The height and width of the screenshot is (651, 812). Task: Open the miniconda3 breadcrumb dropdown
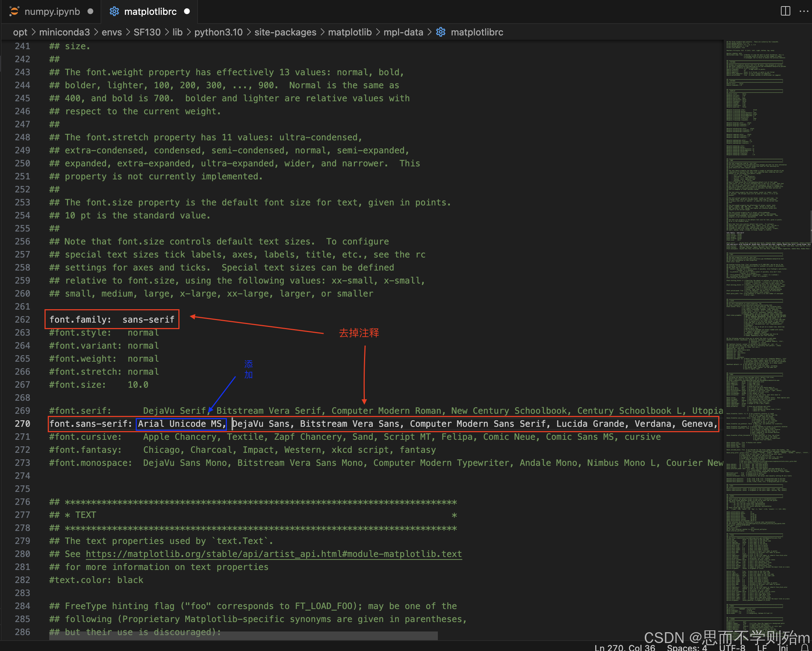(64, 32)
